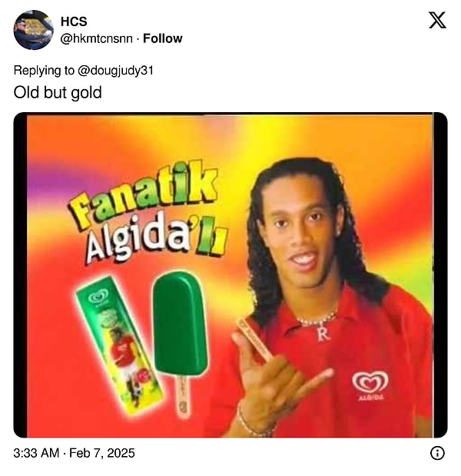
Task: Click the R pendant on necklace
Action: 323,334
